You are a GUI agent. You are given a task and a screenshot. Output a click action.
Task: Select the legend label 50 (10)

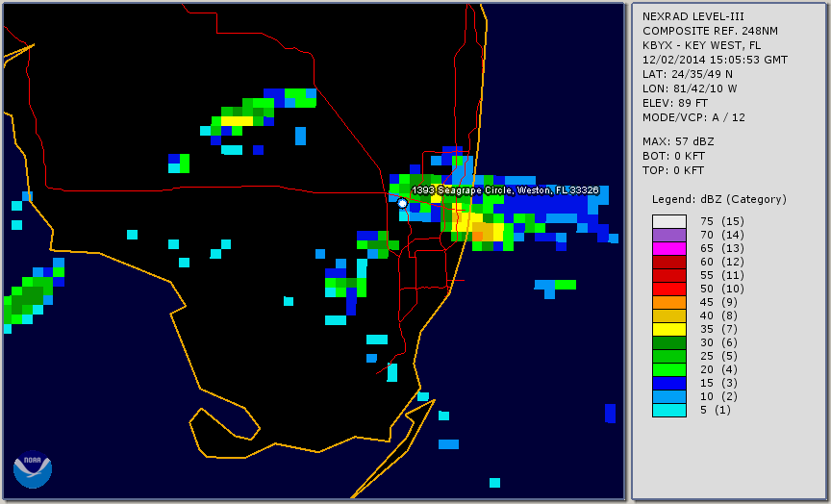721,289
